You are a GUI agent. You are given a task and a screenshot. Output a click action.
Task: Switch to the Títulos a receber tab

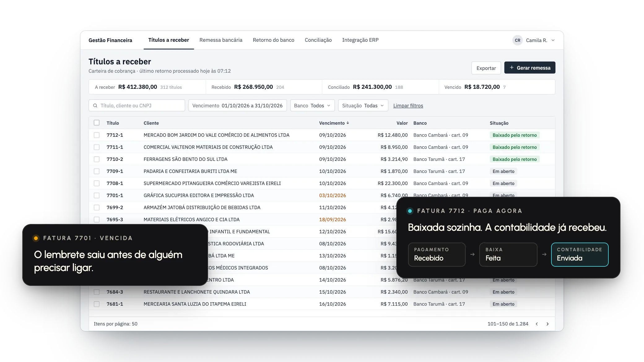168,40
